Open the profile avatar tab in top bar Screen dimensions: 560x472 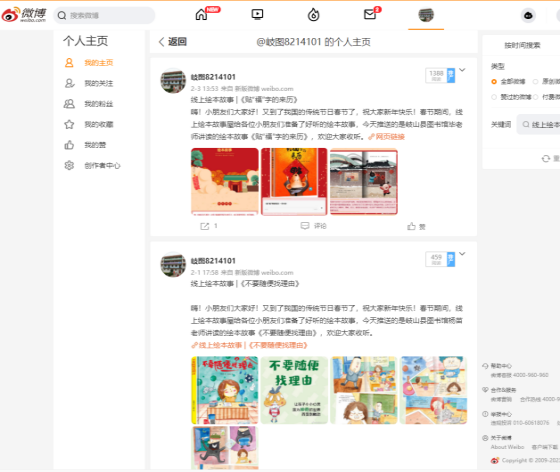(x=426, y=15)
